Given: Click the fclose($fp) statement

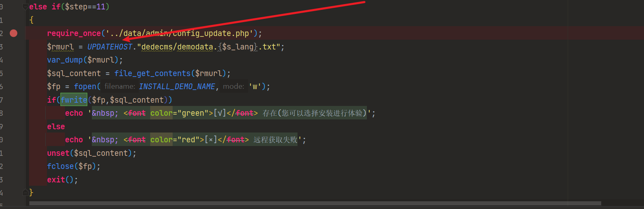Looking at the screenshot, I should point(73,166).
